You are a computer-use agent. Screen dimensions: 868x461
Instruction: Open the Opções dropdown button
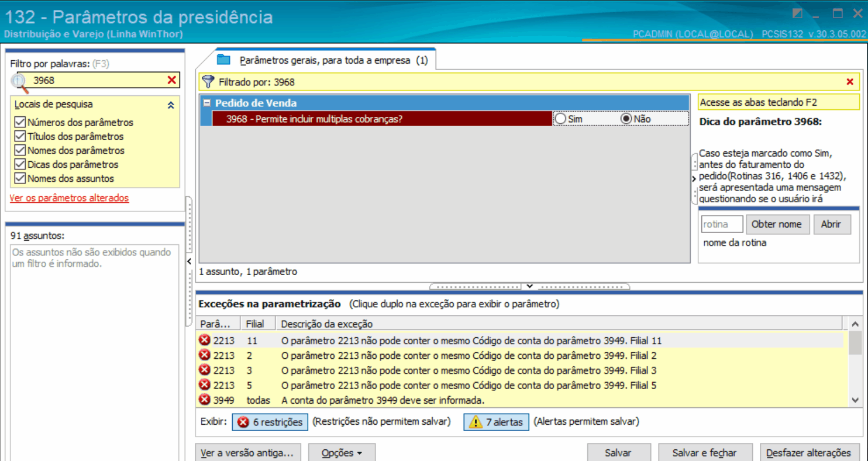coord(342,453)
